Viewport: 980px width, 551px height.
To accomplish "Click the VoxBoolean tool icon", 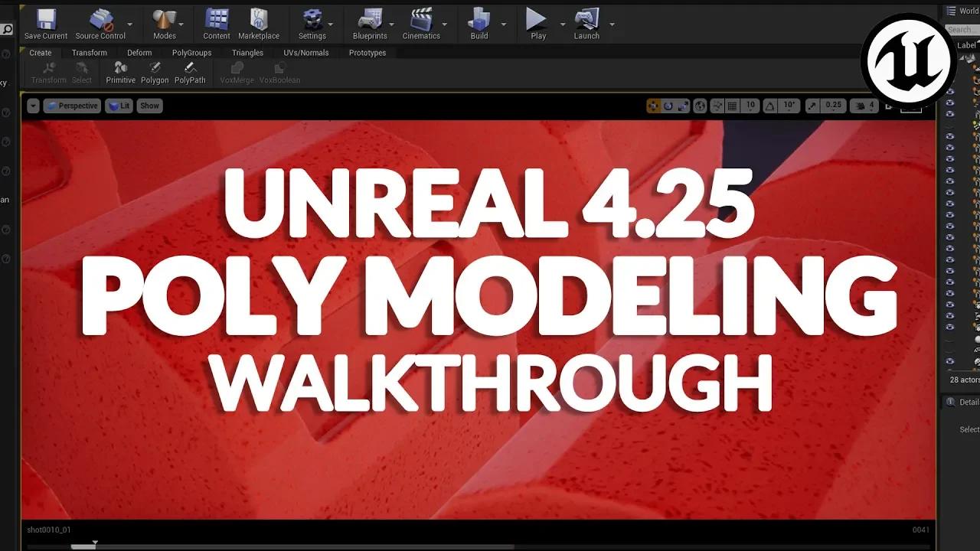I will 279,68.
